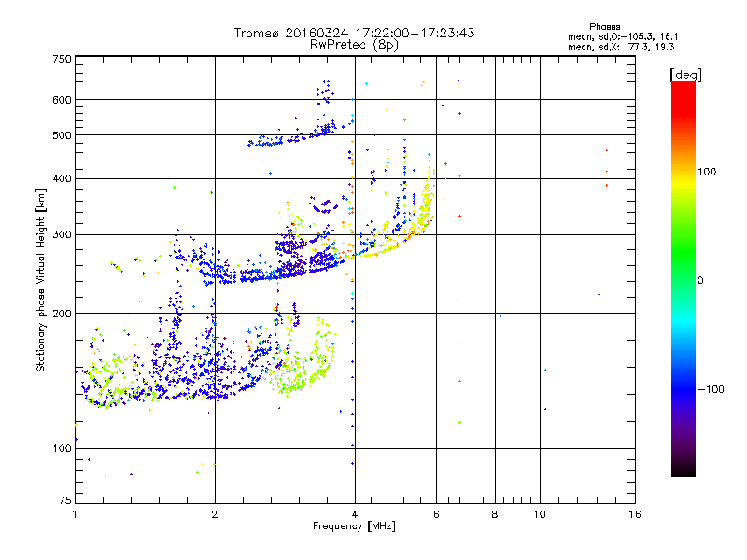Click the '500' y-axis tick label
The image size is (747, 560).
click(62, 135)
